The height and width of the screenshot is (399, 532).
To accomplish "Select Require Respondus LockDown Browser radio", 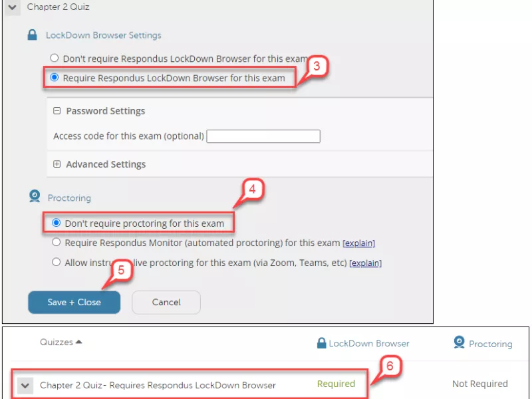I will (55, 77).
